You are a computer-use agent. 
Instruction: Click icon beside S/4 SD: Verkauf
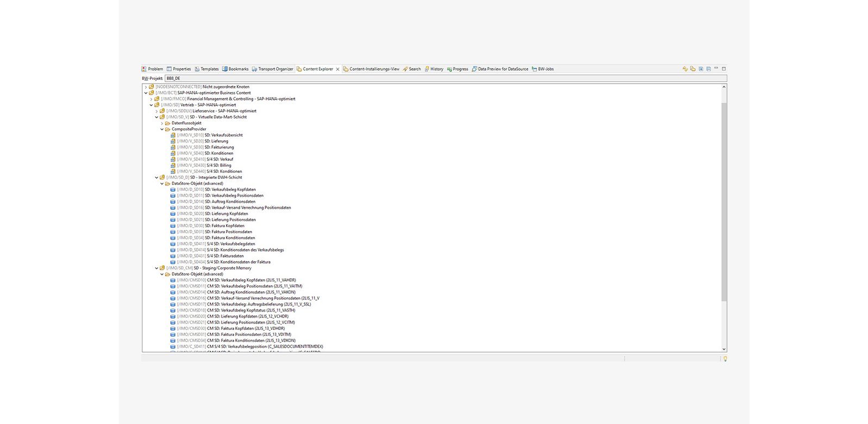[173, 159]
